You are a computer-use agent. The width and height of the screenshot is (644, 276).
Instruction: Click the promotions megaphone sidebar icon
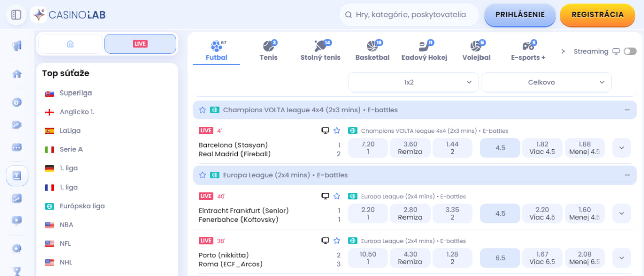tap(17, 46)
